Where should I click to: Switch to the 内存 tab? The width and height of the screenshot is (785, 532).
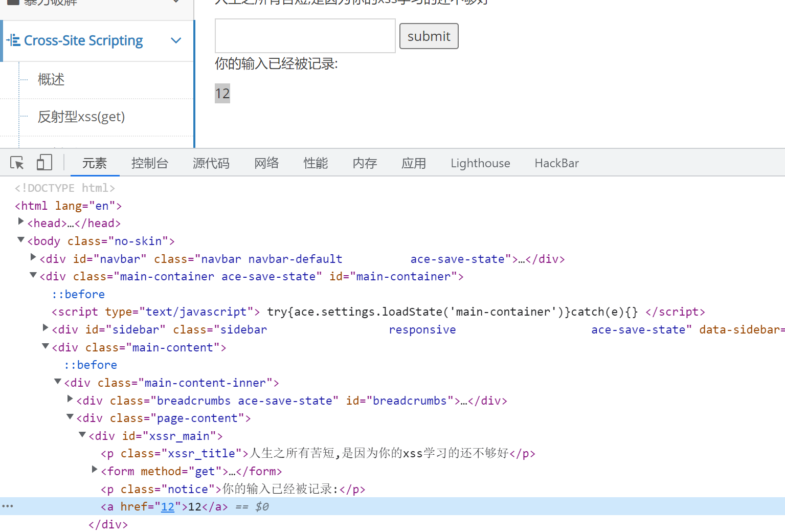(x=365, y=163)
